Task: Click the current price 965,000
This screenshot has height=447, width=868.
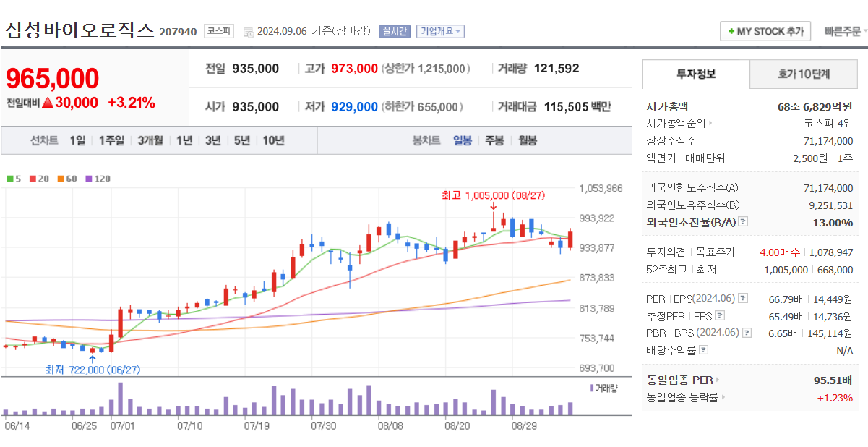Action: (53, 79)
